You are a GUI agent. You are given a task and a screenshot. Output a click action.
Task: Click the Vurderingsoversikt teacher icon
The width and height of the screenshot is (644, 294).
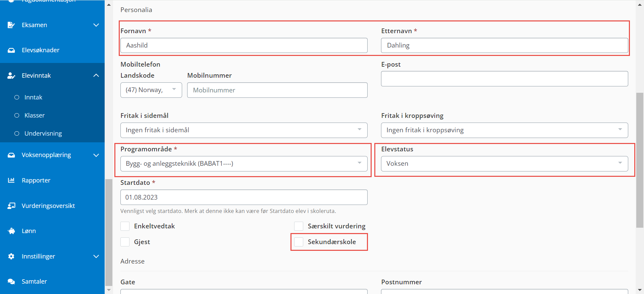(x=11, y=206)
